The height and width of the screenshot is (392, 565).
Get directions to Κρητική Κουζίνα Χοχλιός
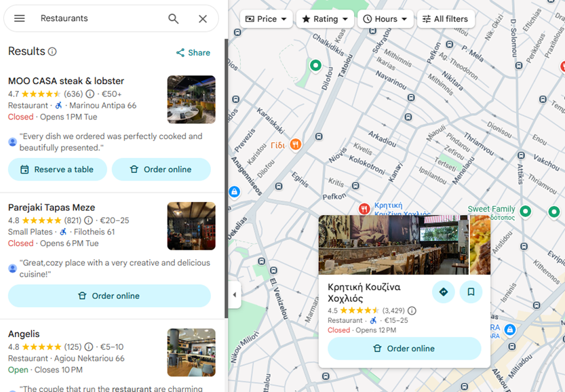pos(443,292)
